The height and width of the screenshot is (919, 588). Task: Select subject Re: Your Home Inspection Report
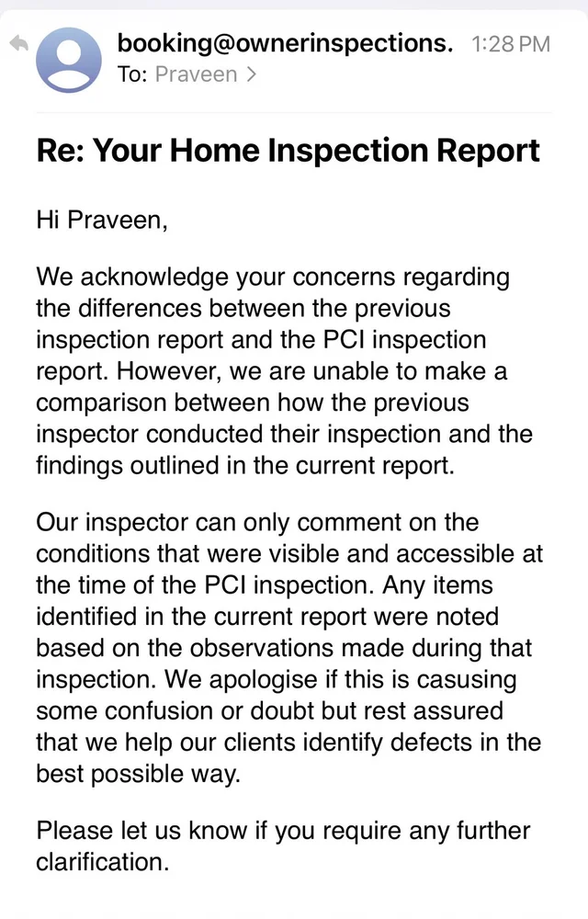(x=288, y=151)
